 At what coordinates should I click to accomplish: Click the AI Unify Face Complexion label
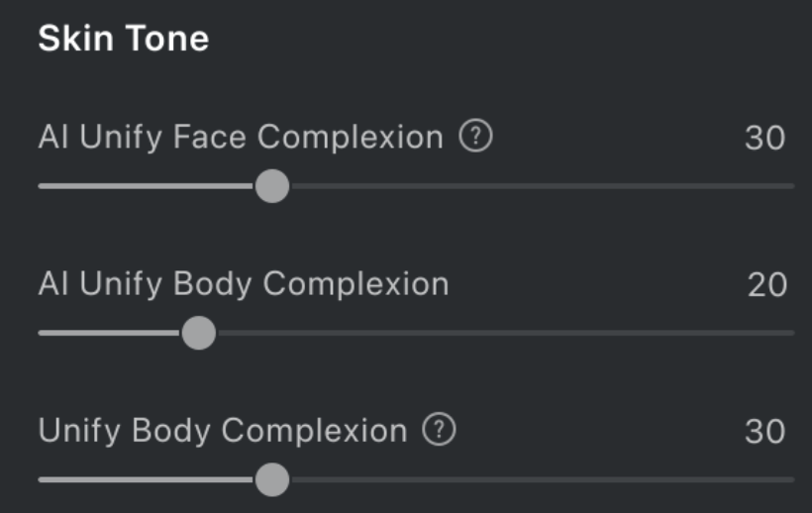(241, 138)
